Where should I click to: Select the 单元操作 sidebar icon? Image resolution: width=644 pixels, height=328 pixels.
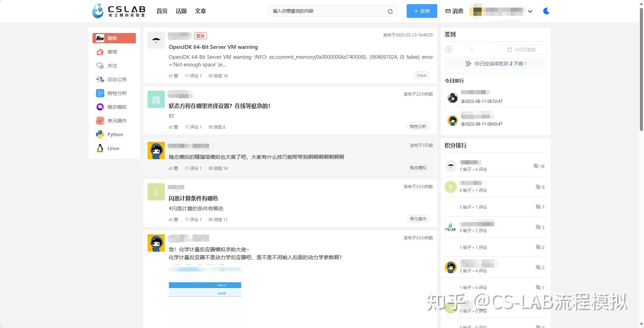point(100,120)
